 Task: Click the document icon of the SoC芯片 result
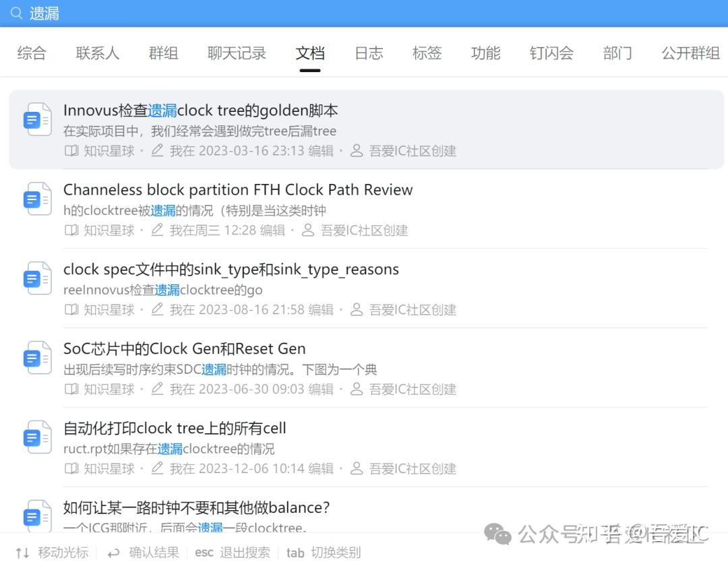point(37,357)
